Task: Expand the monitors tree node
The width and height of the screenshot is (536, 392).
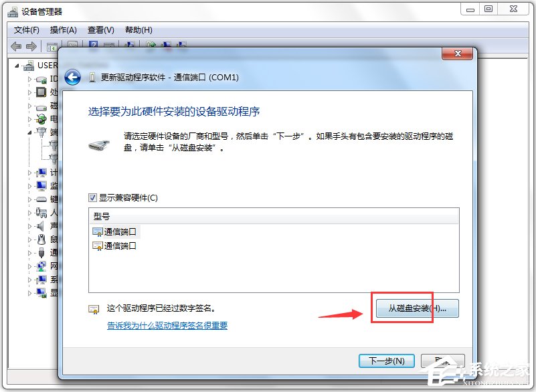Action: [x=29, y=186]
